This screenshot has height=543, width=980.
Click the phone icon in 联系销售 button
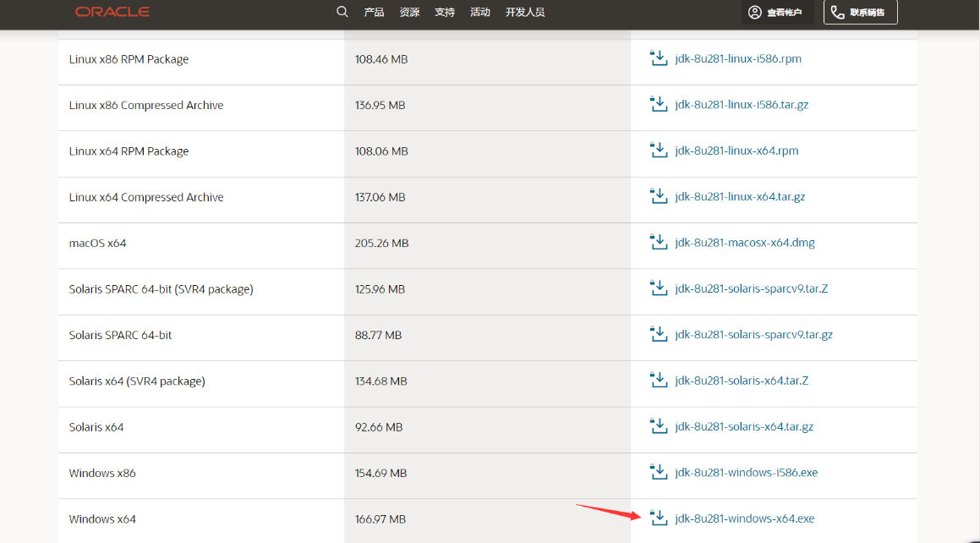[837, 12]
